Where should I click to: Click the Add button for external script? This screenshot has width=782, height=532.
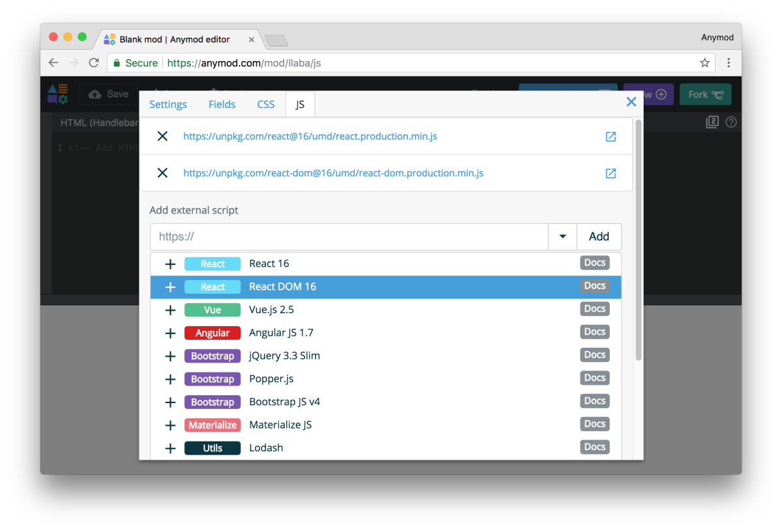pos(599,237)
